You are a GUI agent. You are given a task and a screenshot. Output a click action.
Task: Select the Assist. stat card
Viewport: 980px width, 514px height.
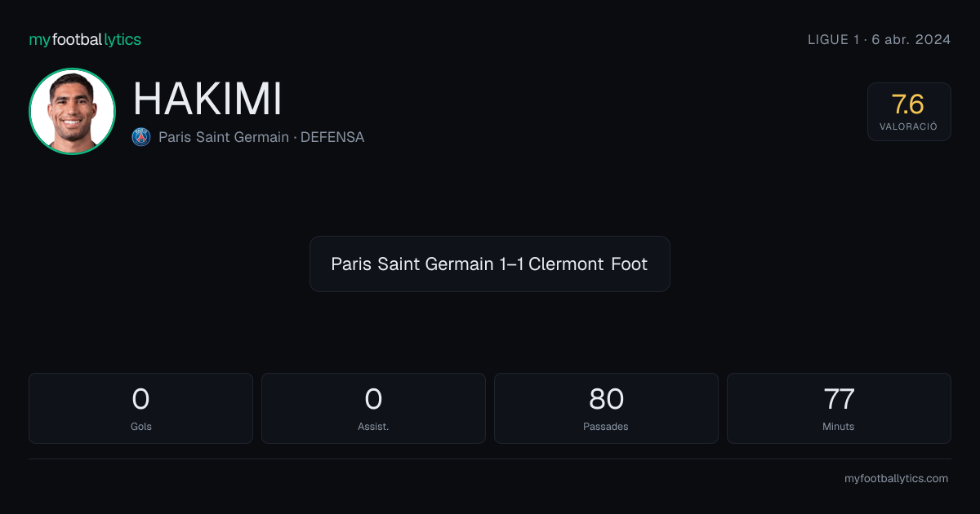[x=373, y=408]
